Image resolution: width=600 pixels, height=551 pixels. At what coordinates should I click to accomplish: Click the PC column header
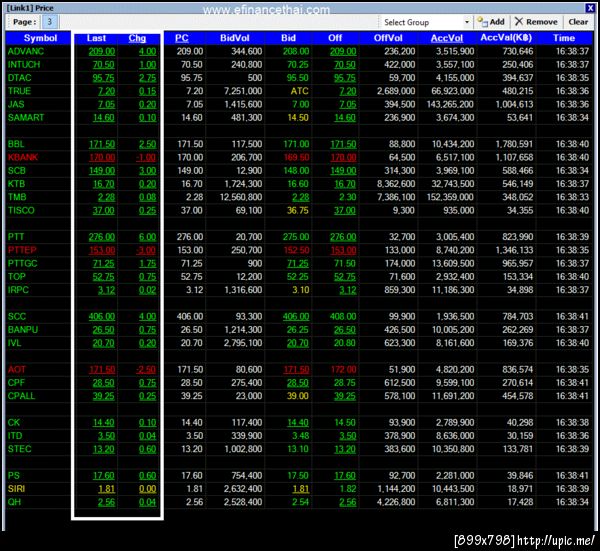tap(182, 38)
